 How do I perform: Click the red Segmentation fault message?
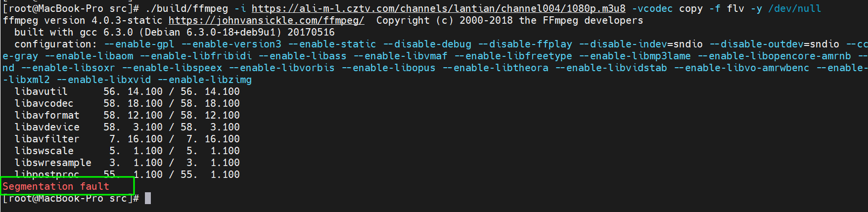click(56, 186)
